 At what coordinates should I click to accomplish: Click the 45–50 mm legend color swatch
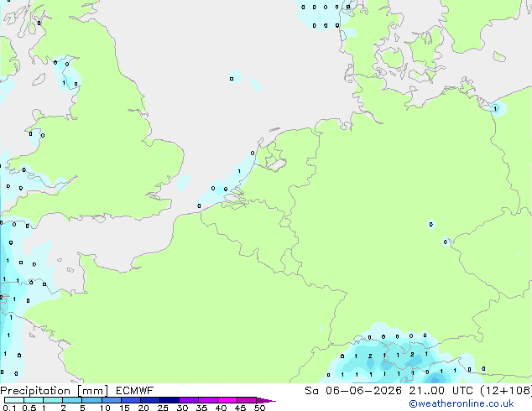[x=247, y=400]
